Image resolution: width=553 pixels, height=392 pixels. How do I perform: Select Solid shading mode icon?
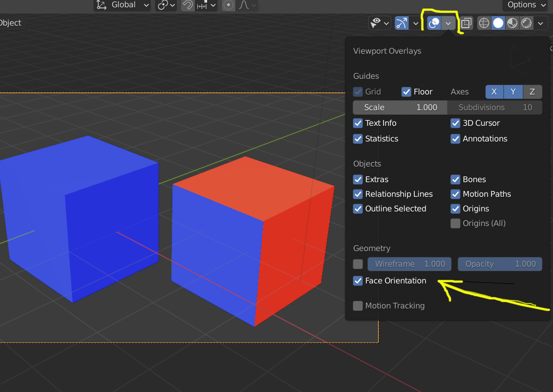[498, 23]
